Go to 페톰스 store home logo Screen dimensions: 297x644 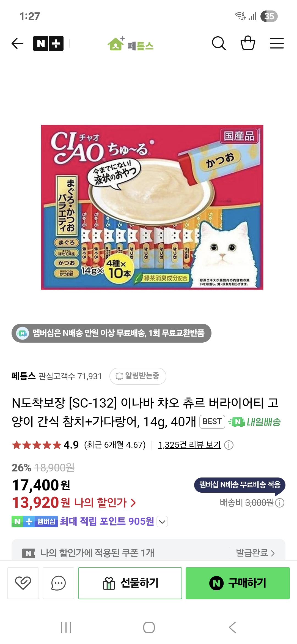tap(131, 44)
